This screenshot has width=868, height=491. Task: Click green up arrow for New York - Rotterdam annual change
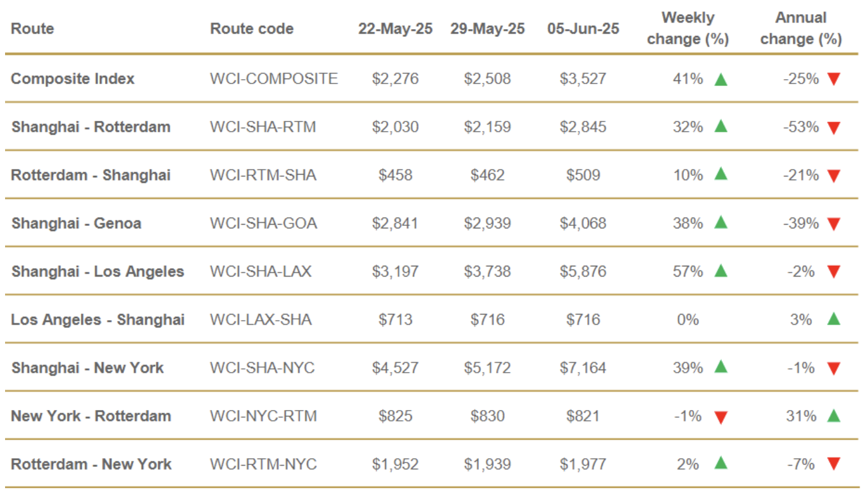point(833,416)
